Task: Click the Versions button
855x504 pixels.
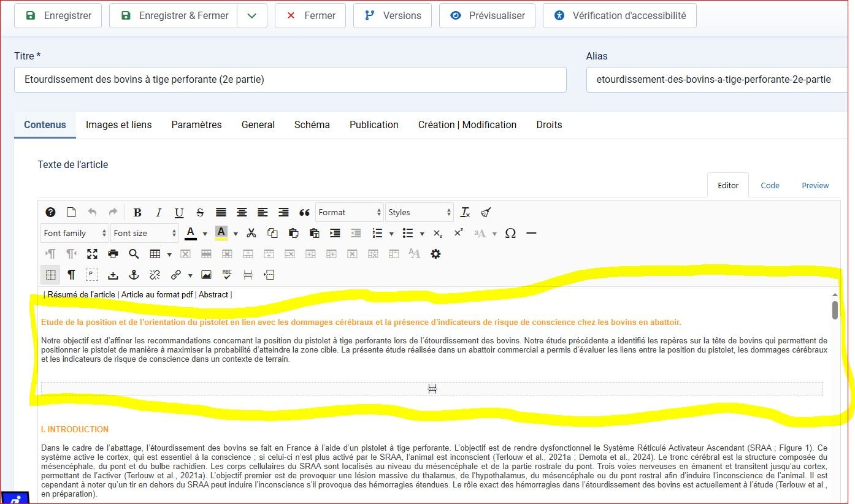Action: pyautogui.click(x=393, y=16)
